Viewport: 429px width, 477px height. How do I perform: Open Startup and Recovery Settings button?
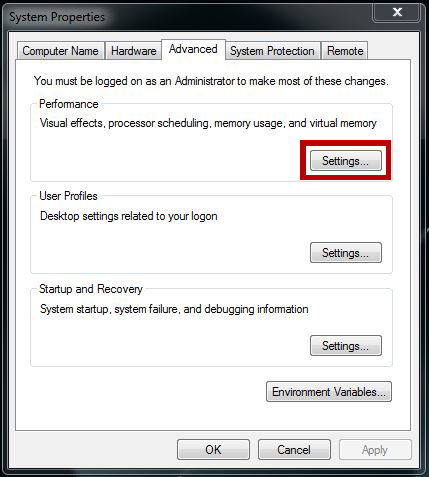click(346, 346)
